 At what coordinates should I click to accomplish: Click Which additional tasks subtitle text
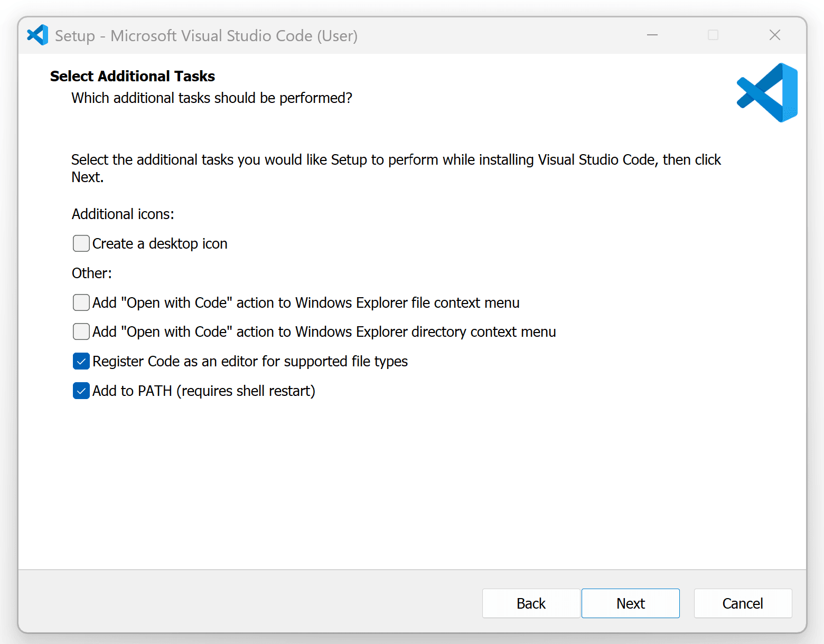(x=211, y=98)
